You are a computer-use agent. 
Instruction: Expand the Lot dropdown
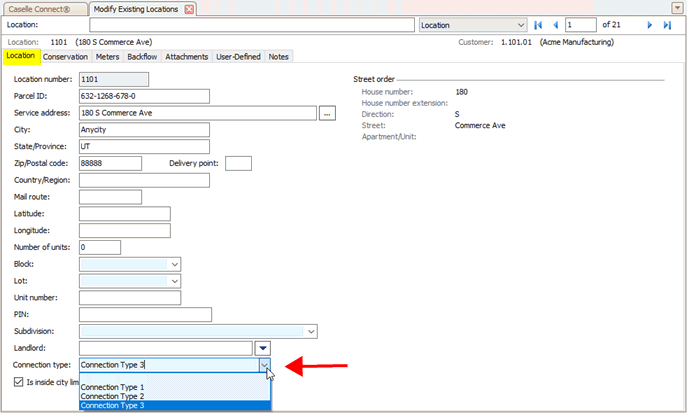tap(174, 281)
